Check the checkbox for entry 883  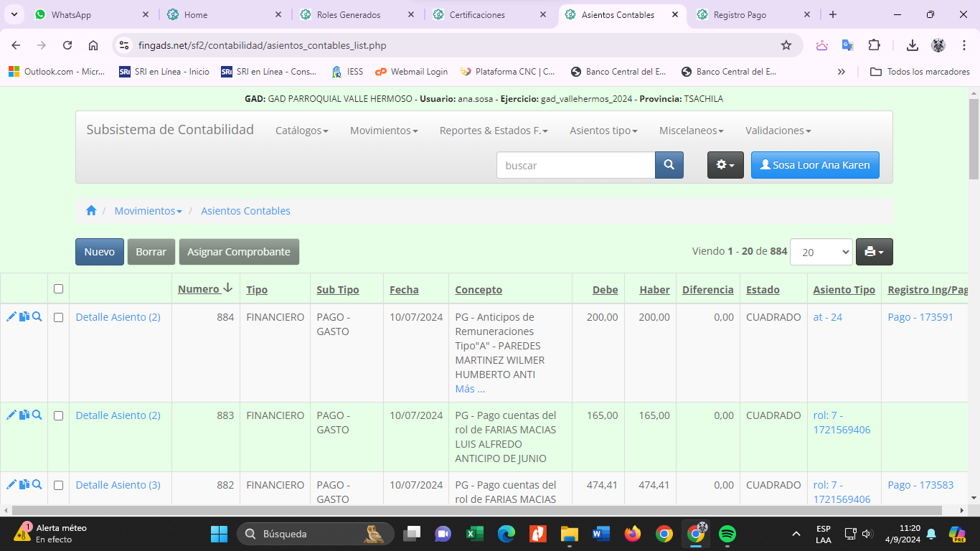pos(59,415)
